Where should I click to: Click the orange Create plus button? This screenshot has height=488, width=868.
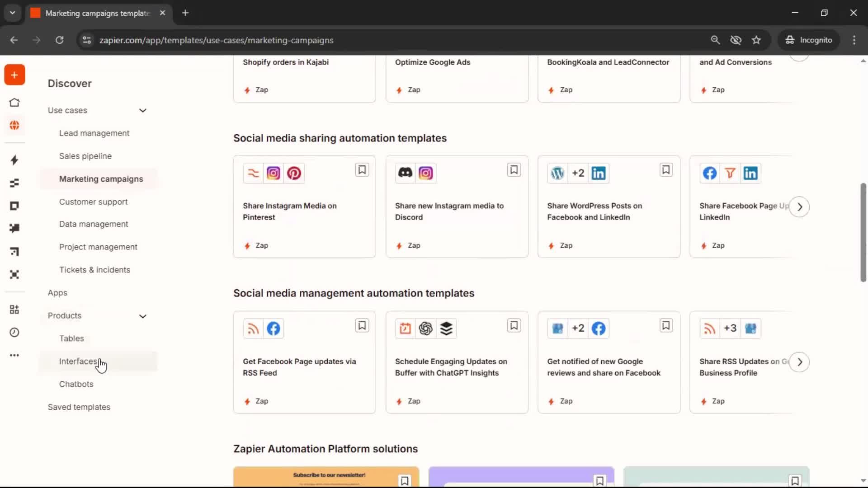14,75
